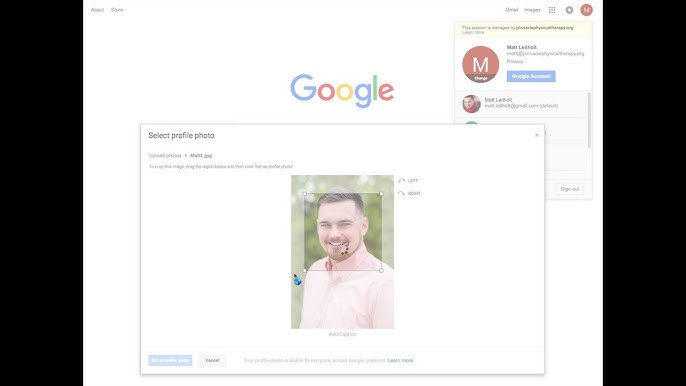
Task: Click the top-right crop handle on the photo
Action: pos(382,194)
